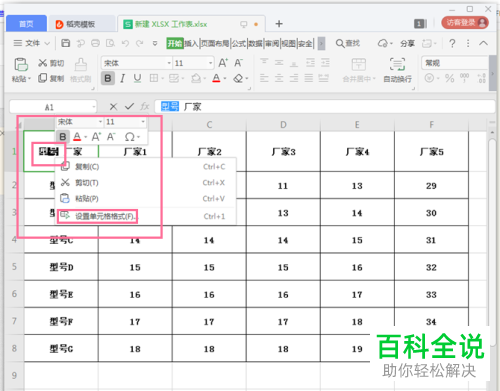Image resolution: width=500 pixels, height=391 pixels.
Task: Click the red font color A in ribbon
Action: pos(216,78)
